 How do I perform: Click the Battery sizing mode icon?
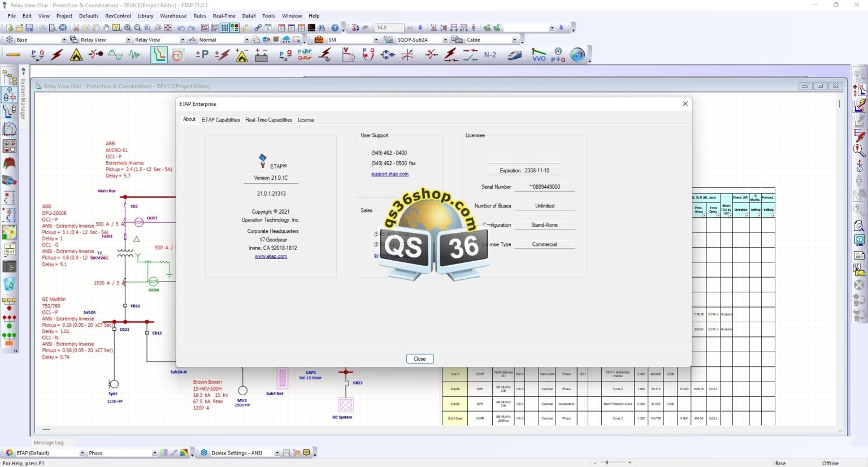pos(261,55)
